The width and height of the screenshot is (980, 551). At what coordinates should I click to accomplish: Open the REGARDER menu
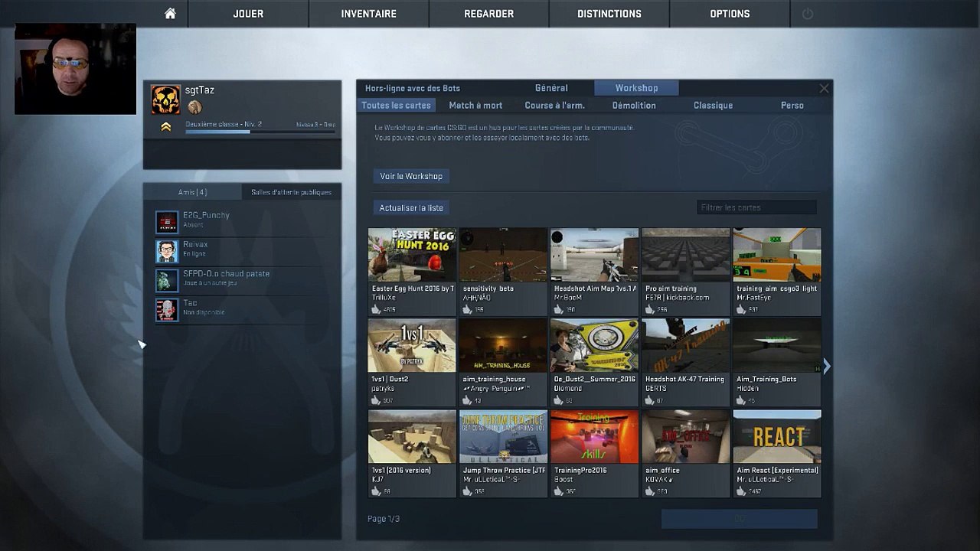click(488, 14)
